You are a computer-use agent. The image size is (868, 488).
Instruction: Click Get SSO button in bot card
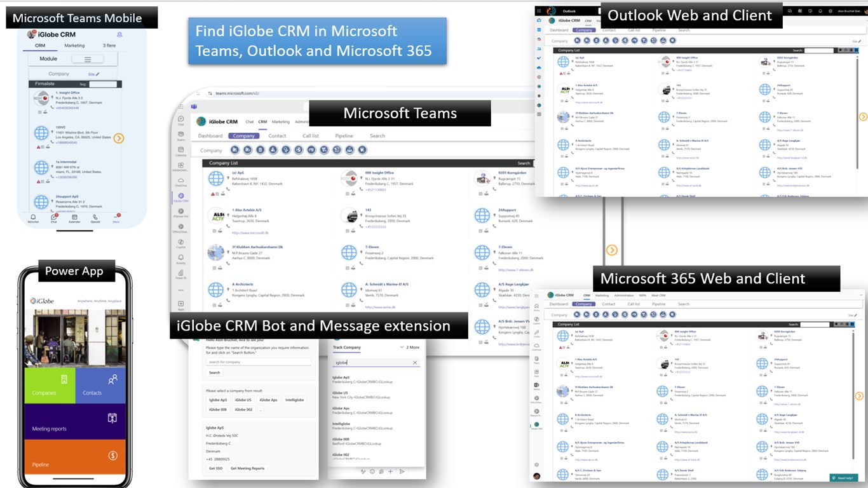pyautogui.click(x=216, y=468)
